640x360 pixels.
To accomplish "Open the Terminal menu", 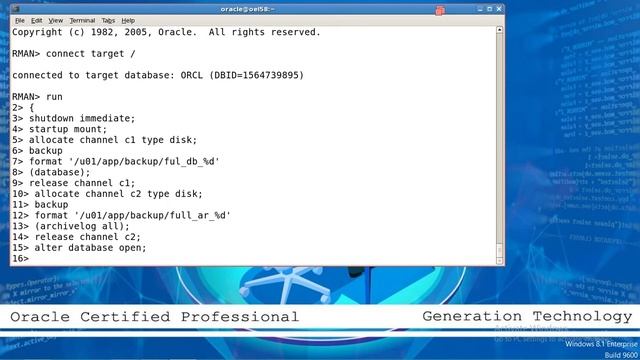I will pos(82,20).
